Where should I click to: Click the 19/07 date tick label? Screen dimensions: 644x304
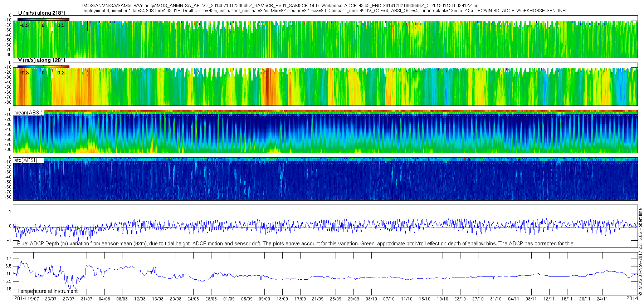pos(33,299)
